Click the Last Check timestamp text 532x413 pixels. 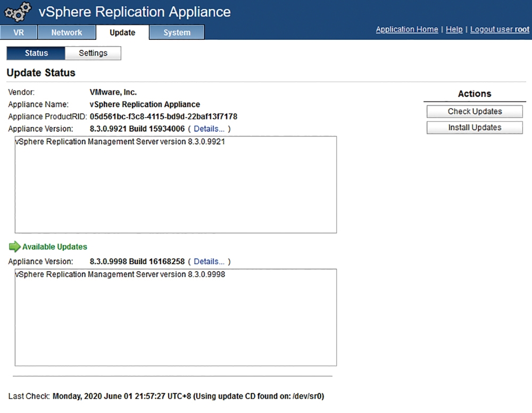pyautogui.click(x=188, y=396)
